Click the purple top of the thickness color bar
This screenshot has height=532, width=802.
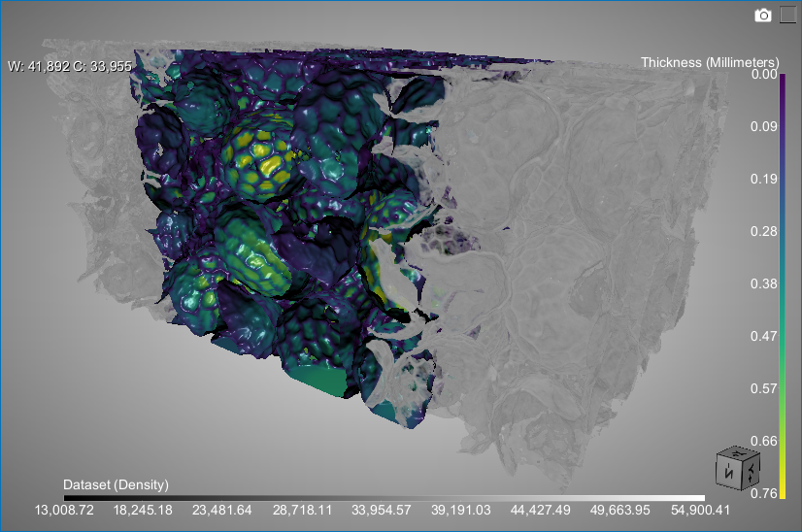782,82
